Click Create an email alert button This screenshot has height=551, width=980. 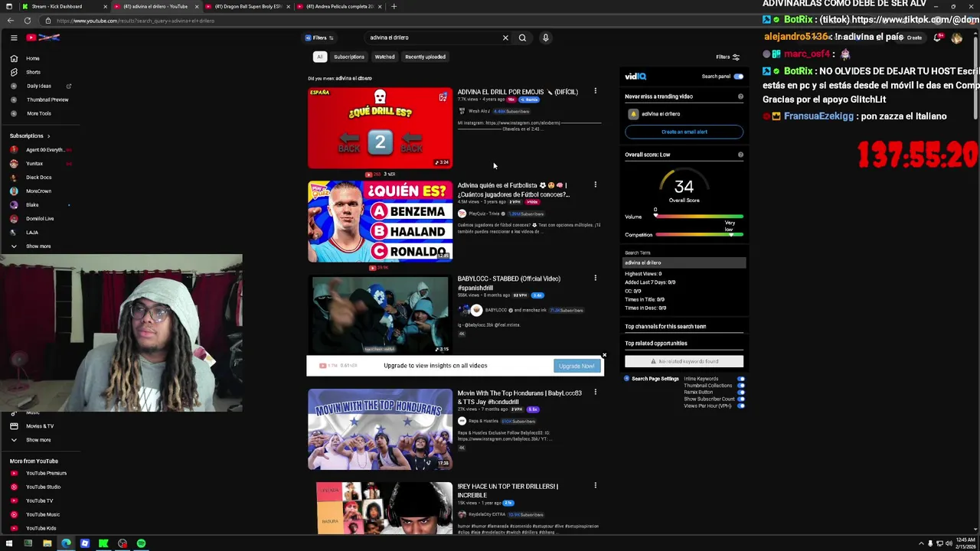pos(684,132)
